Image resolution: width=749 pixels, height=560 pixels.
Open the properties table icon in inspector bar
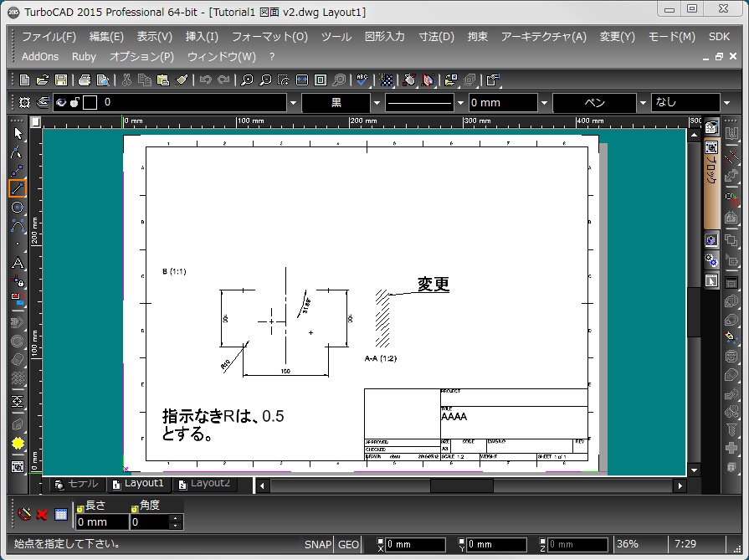61,515
